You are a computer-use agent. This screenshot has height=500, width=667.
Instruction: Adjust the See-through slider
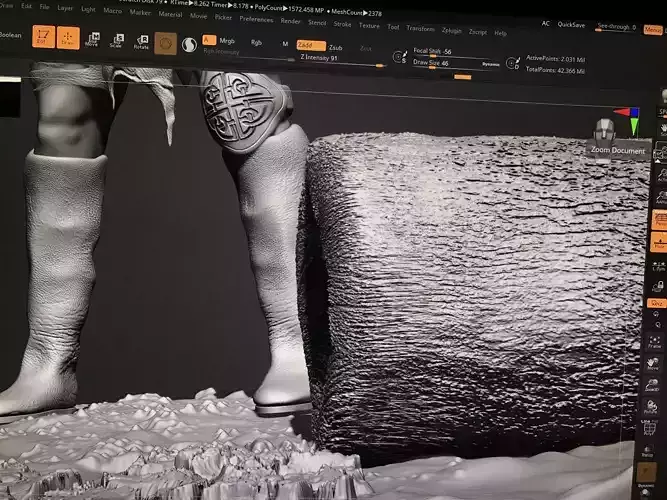617,27
